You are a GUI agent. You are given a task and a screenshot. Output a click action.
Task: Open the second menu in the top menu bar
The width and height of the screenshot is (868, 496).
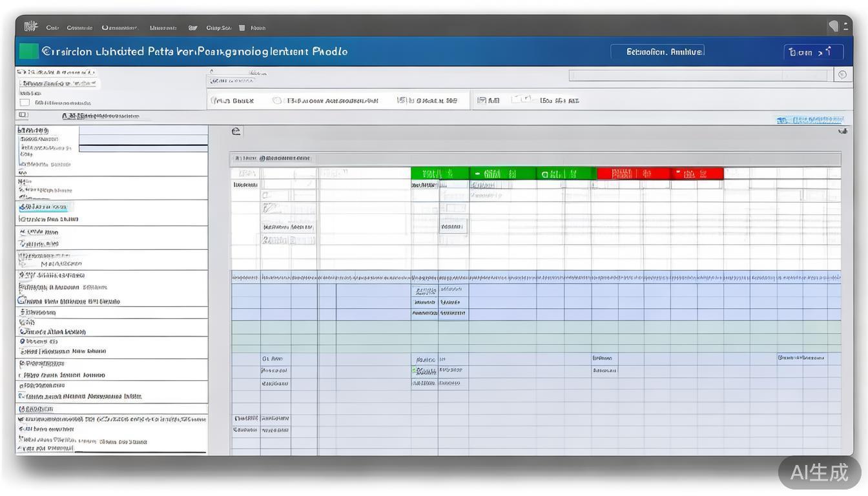tap(79, 28)
